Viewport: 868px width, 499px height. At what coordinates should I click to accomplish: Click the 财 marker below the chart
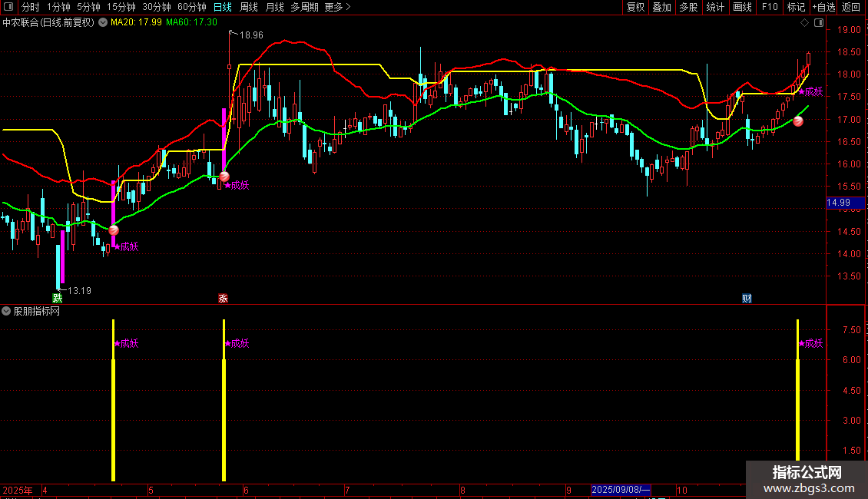click(x=747, y=298)
